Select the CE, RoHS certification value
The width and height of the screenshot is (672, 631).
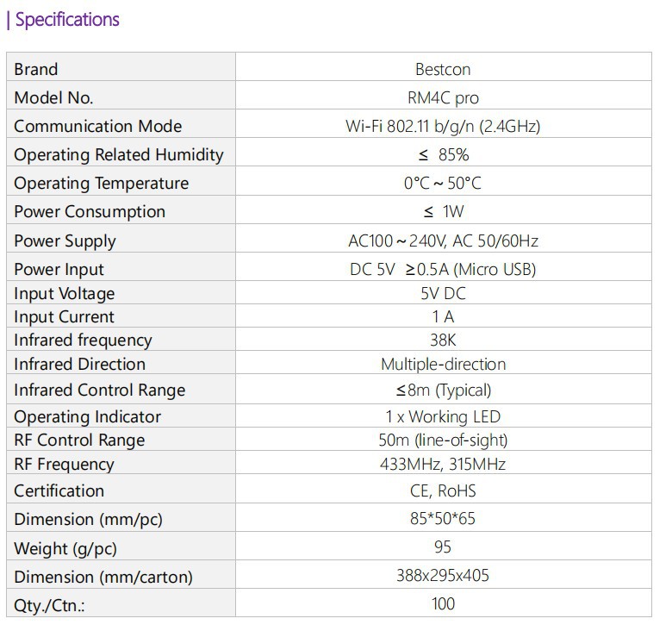443,490
